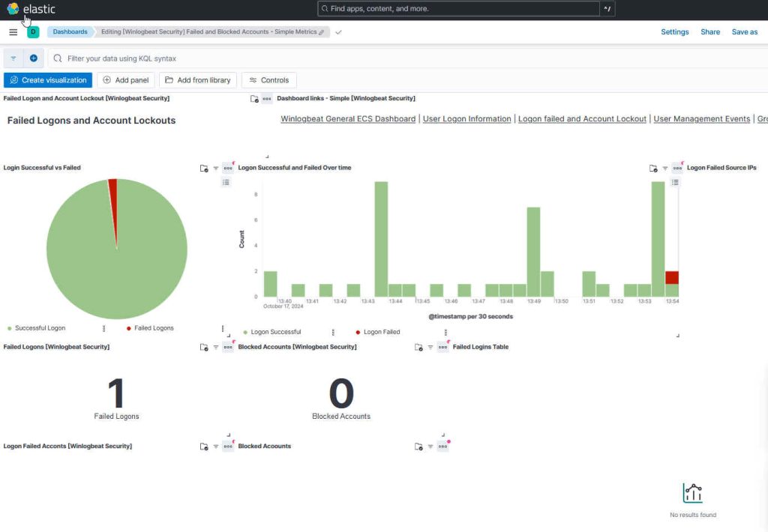The width and height of the screenshot is (768, 532).
Task: Open legend options menu for Logon Successful
Action: [333, 331]
